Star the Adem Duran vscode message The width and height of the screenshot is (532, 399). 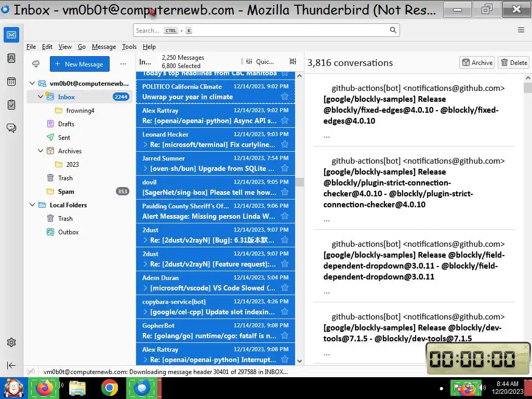pos(285,288)
